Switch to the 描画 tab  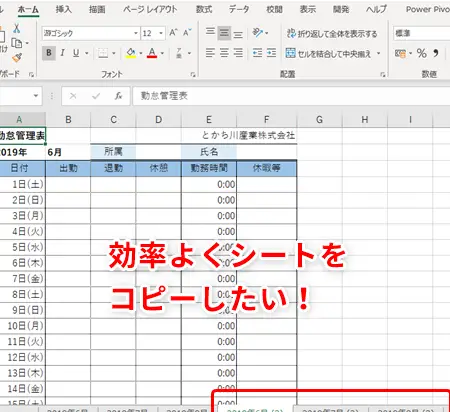[x=97, y=9]
